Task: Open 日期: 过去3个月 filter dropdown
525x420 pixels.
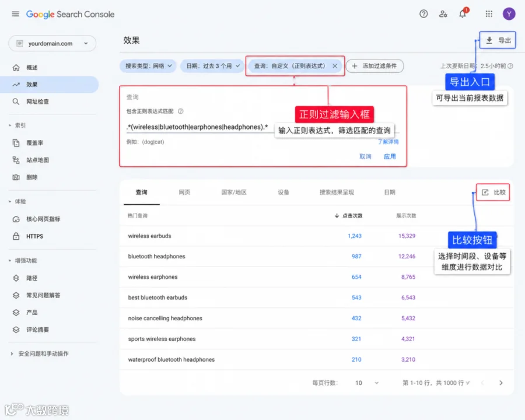Action: (x=213, y=66)
